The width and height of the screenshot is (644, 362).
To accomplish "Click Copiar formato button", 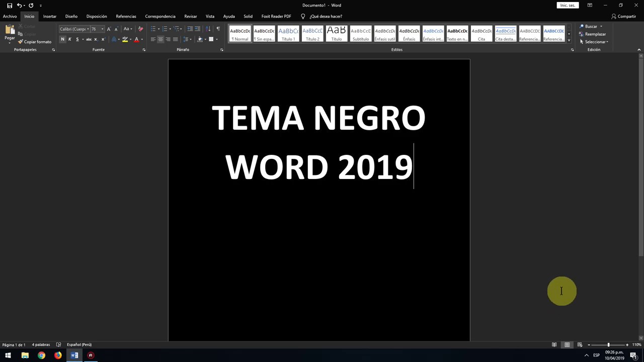I will pyautogui.click(x=34, y=42).
